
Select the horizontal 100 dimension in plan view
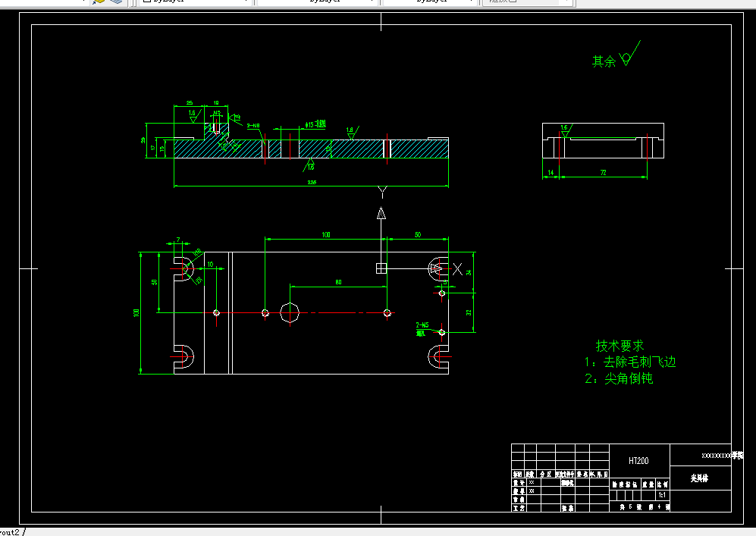click(326, 235)
